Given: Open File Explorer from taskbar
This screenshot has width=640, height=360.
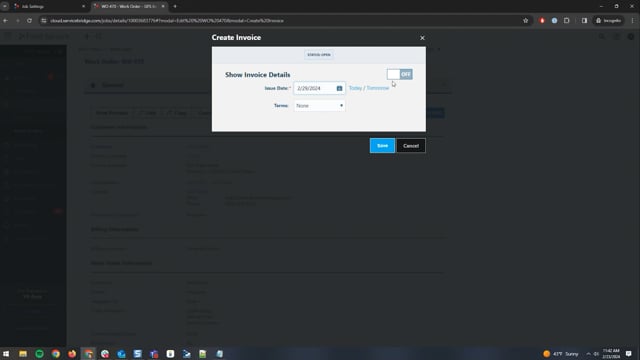Looking at the screenshot, I should pyautogui.click(x=23, y=354).
